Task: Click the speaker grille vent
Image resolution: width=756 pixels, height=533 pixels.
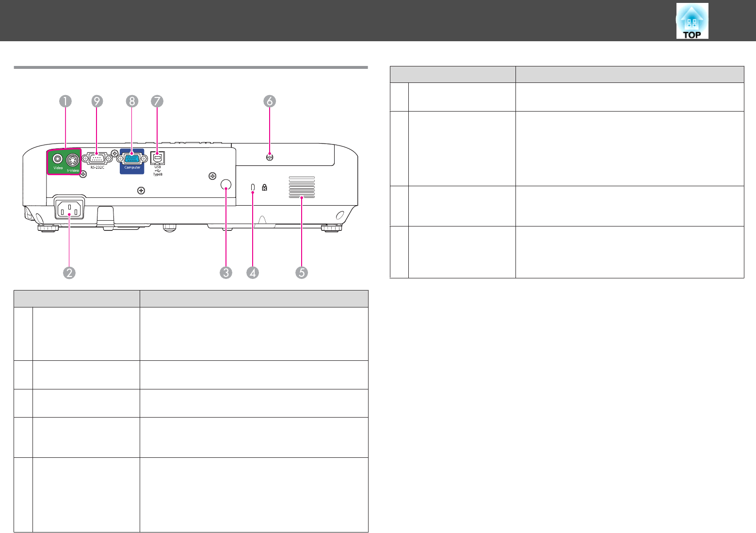Action: click(x=302, y=187)
